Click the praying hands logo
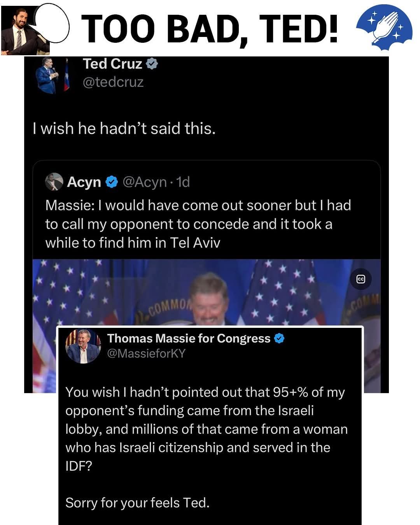 tap(384, 27)
